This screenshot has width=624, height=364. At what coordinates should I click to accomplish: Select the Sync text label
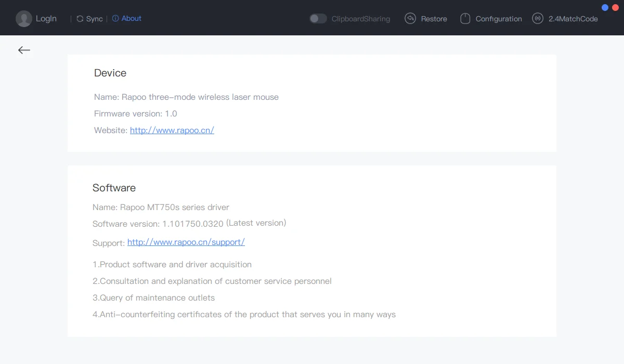94,19
